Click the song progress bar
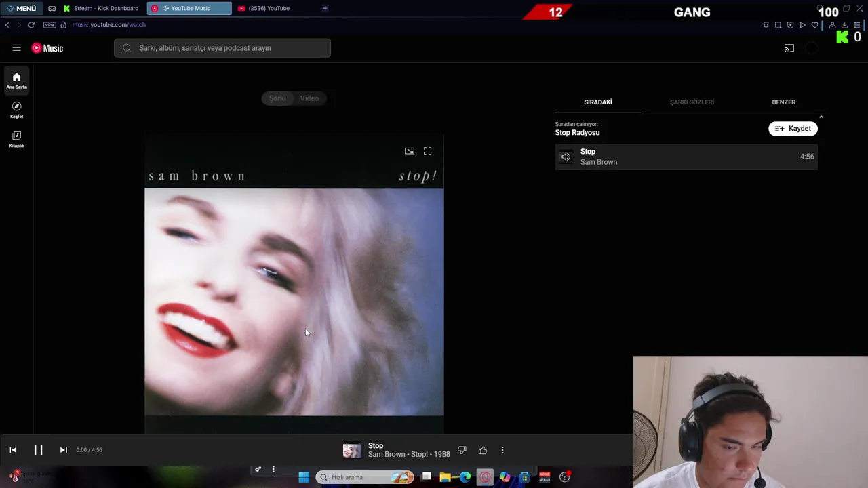The image size is (868, 488). pyautogui.click(x=316, y=434)
